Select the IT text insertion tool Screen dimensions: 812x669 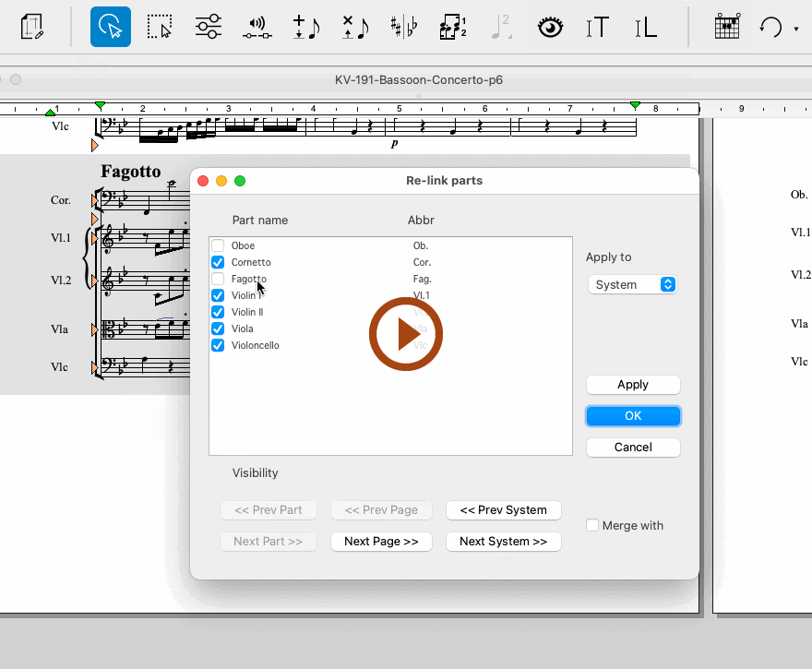(597, 27)
